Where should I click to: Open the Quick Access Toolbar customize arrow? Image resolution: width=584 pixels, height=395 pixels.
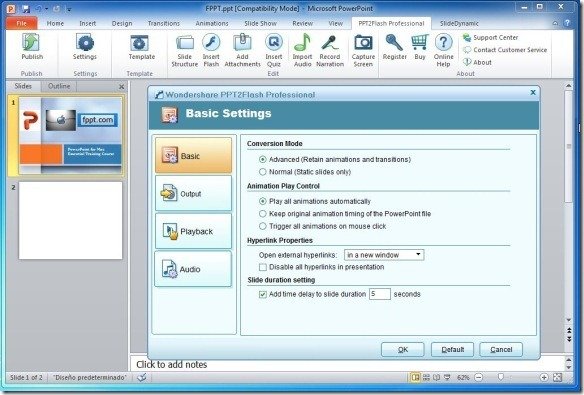pyautogui.click(x=69, y=9)
